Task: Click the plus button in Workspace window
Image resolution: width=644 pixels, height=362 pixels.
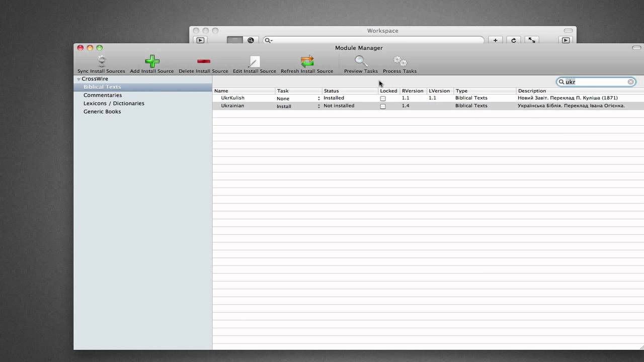Action: pos(496,40)
